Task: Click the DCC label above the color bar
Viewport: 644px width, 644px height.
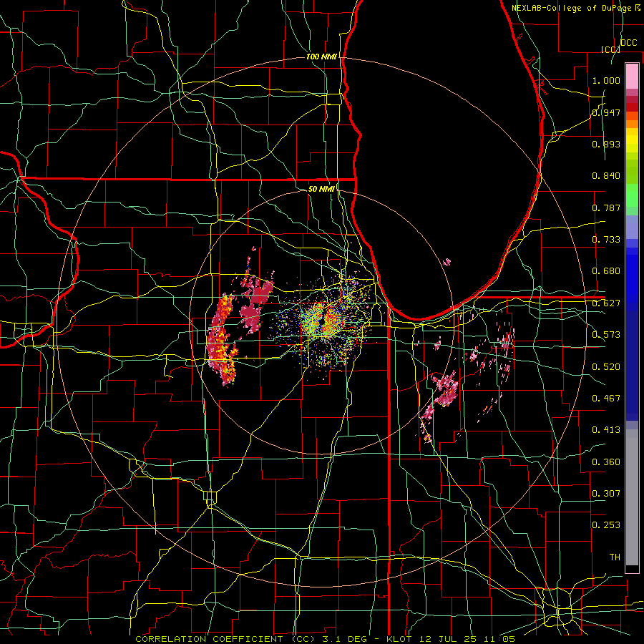Action: pyautogui.click(x=628, y=43)
